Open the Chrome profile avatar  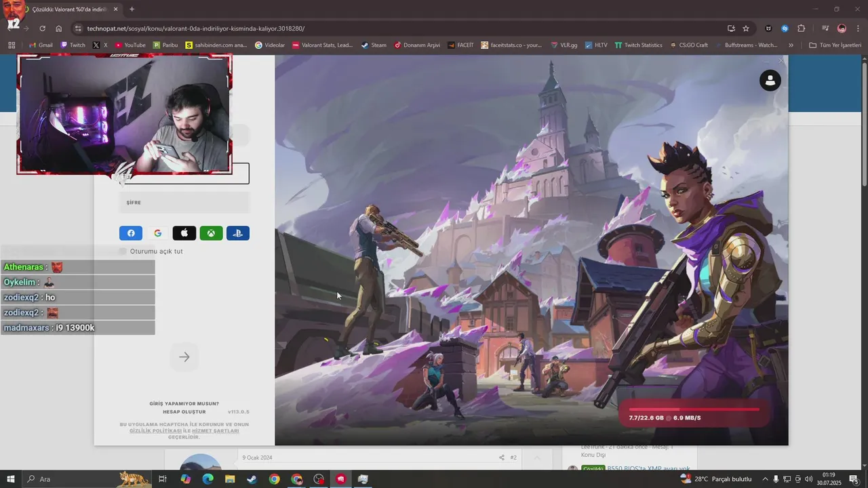[842, 28]
